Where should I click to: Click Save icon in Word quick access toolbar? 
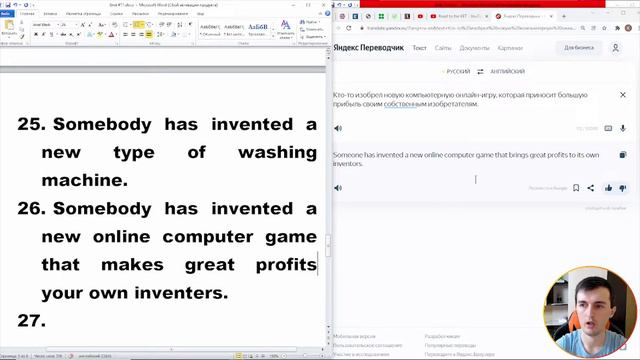8,5
